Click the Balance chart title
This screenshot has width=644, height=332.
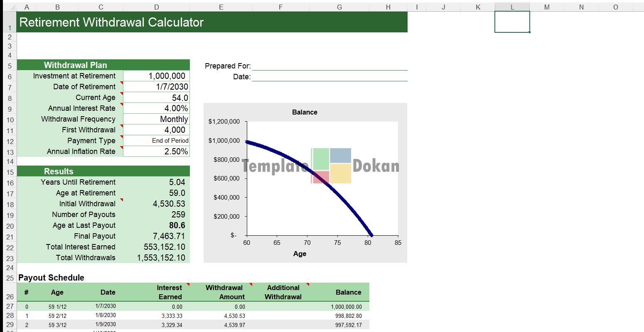coord(305,112)
